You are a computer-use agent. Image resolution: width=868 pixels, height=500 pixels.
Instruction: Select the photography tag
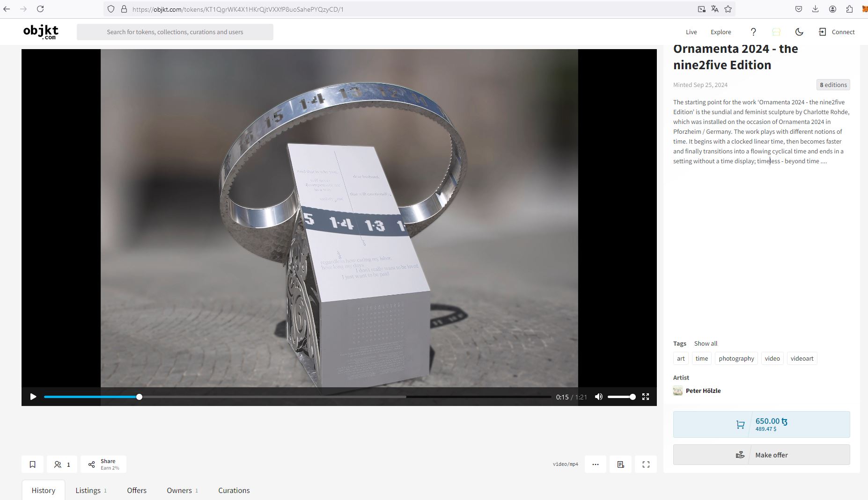point(736,358)
